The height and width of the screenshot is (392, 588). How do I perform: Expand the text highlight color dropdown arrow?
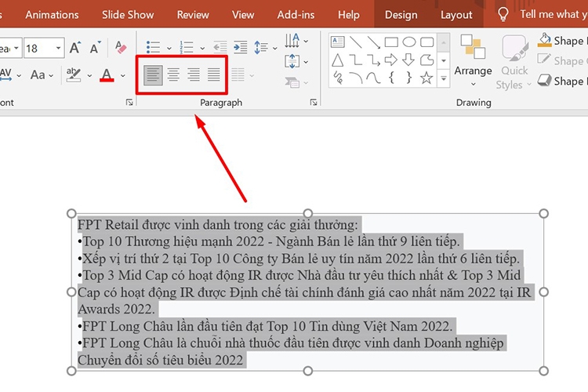tap(89, 76)
